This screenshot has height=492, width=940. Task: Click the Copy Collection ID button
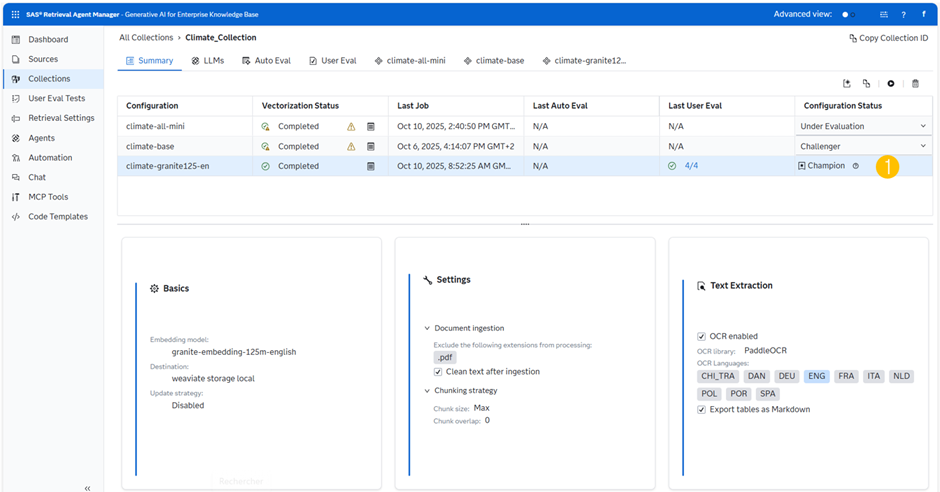point(888,38)
